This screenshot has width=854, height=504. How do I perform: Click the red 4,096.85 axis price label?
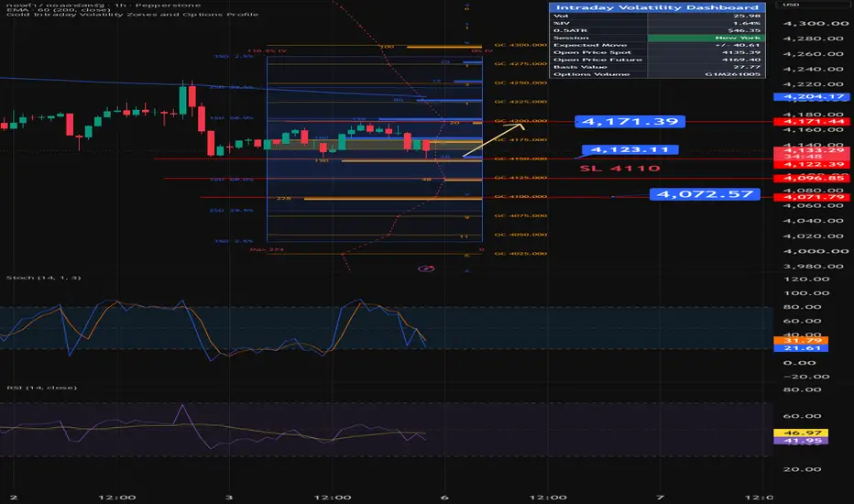812,178
